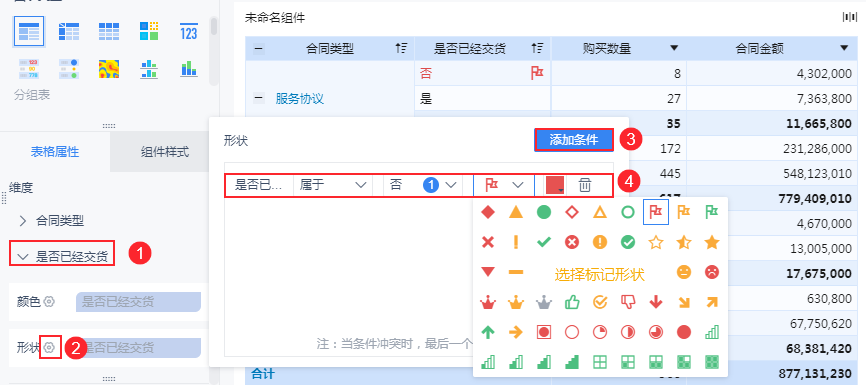Click the 添加条件 button

point(574,140)
